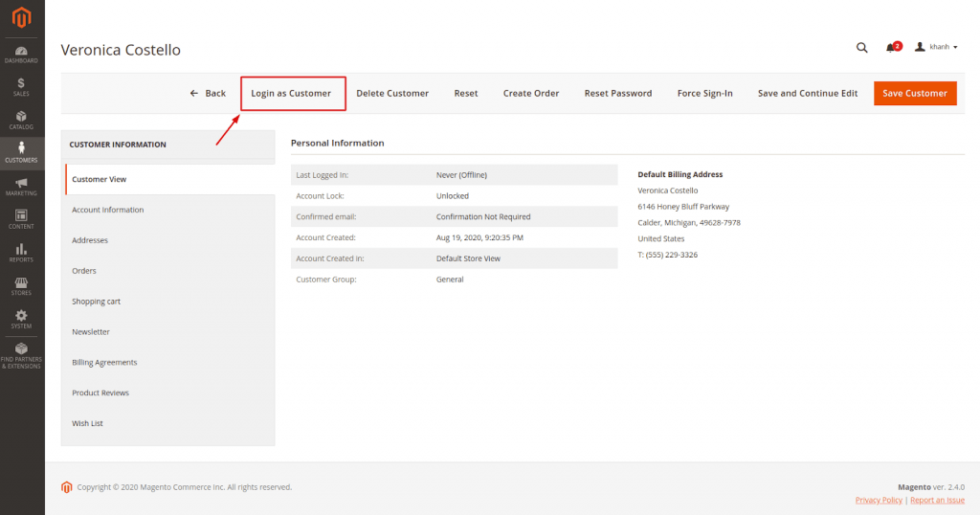Click 'Confirmation Not Required' value
This screenshot has width=980, height=515.
point(483,217)
